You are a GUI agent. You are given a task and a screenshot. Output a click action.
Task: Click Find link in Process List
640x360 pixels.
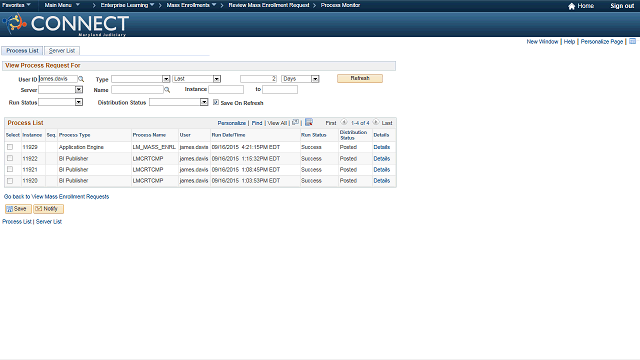(x=257, y=123)
